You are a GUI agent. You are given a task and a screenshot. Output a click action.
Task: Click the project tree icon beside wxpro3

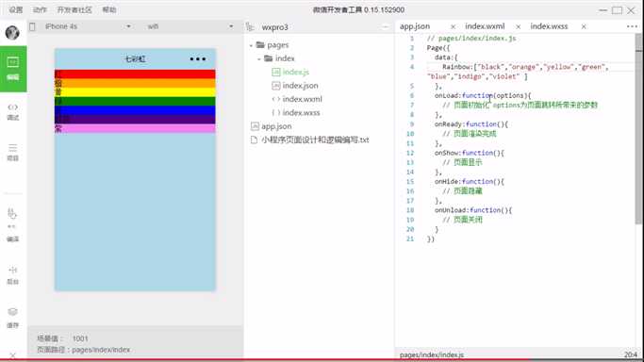click(x=250, y=27)
